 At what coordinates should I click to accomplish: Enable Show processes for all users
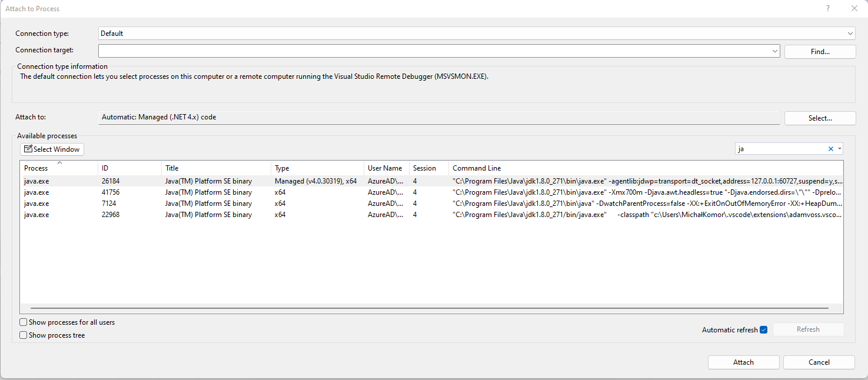pos(23,322)
